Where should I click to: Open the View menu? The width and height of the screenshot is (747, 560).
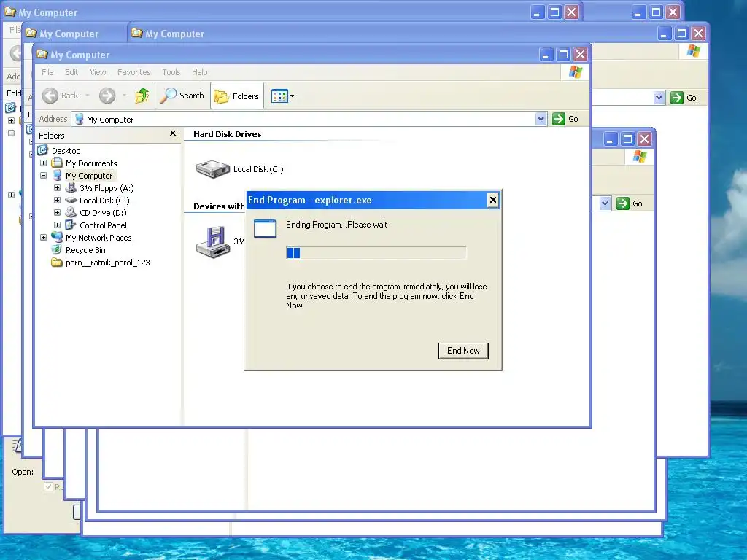(98, 72)
